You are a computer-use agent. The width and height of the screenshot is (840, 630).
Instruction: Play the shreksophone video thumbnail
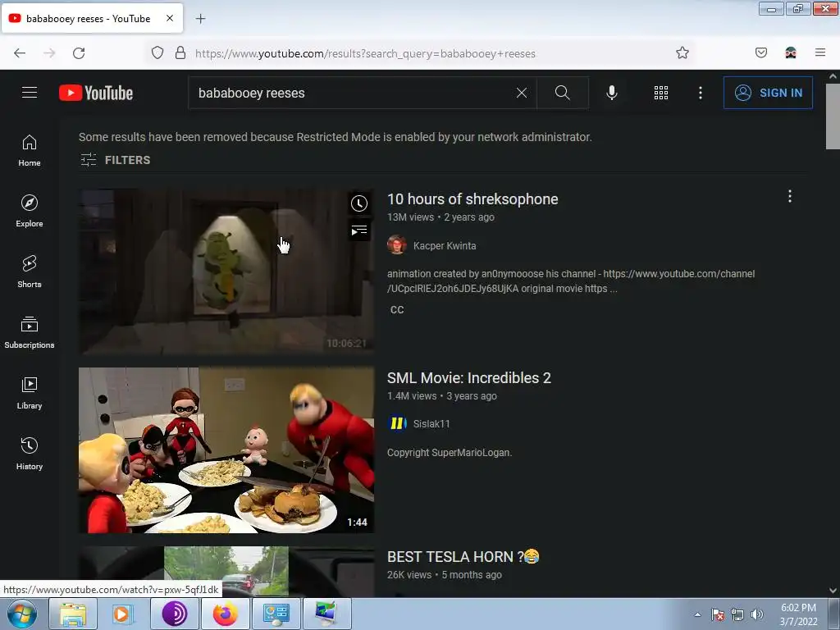(226, 271)
